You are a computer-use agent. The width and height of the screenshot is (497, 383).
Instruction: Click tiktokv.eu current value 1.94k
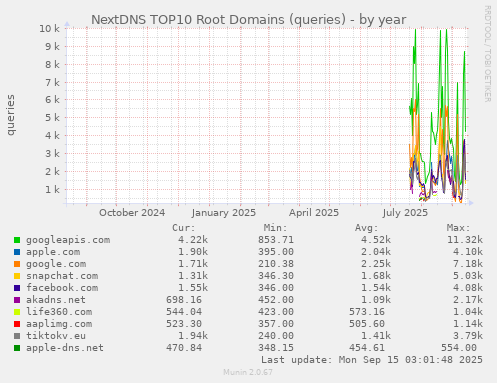tap(193, 336)
